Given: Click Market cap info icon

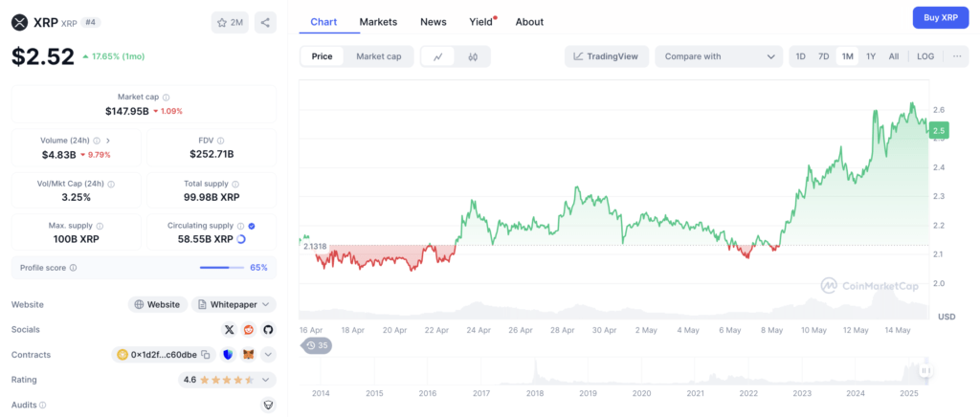Looking at the screenshot, I should coord(167,98).
